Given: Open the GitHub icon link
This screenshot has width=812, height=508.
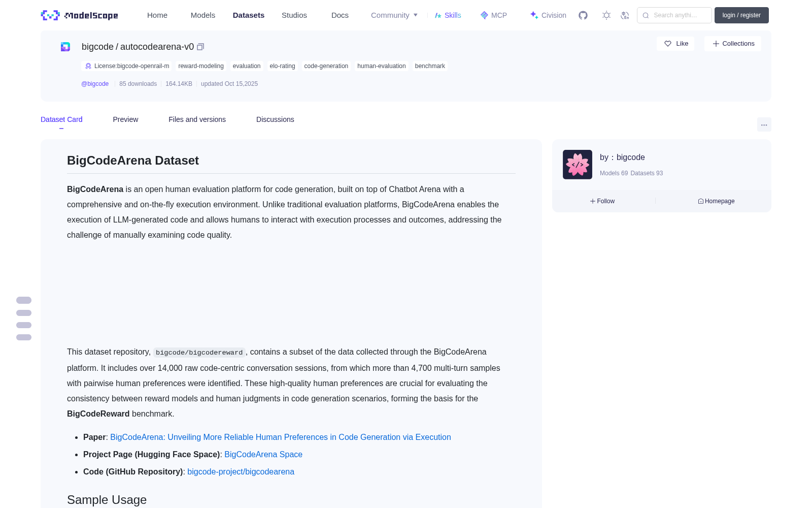Looking at the screenshot, I should (x=583, y=15).
